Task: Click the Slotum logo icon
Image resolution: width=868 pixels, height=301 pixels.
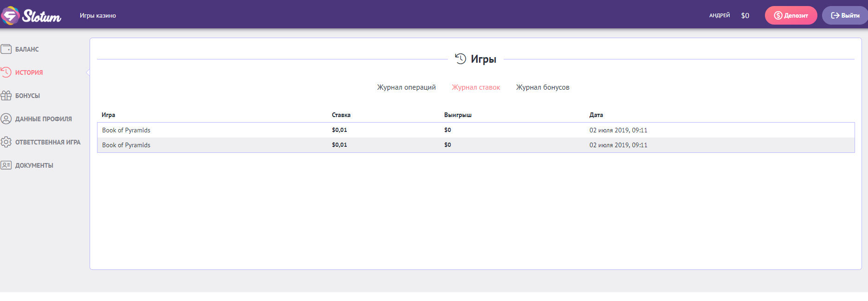Action: [x=10, y=16]
